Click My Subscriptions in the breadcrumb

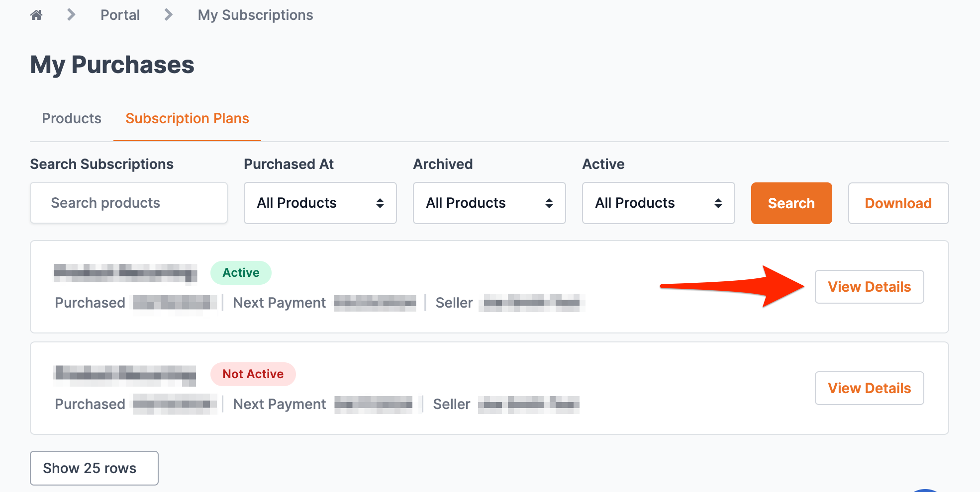[x=255, y=15]
